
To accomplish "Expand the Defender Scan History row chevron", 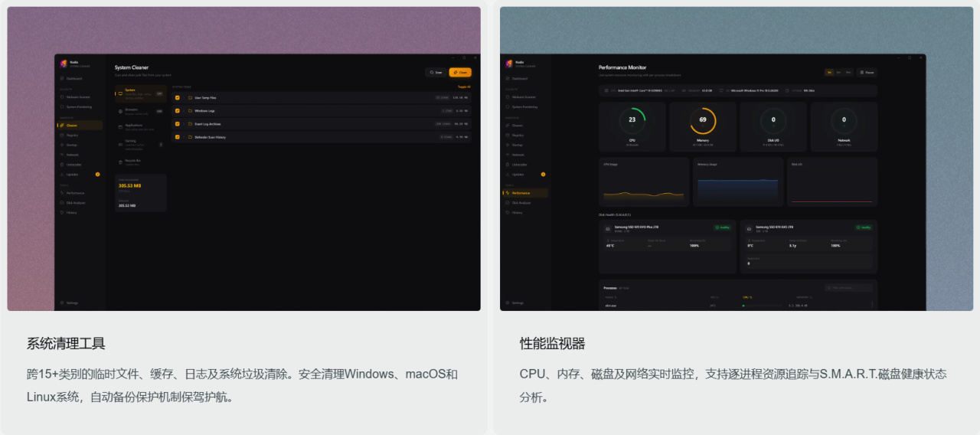I will click(184, 137).
